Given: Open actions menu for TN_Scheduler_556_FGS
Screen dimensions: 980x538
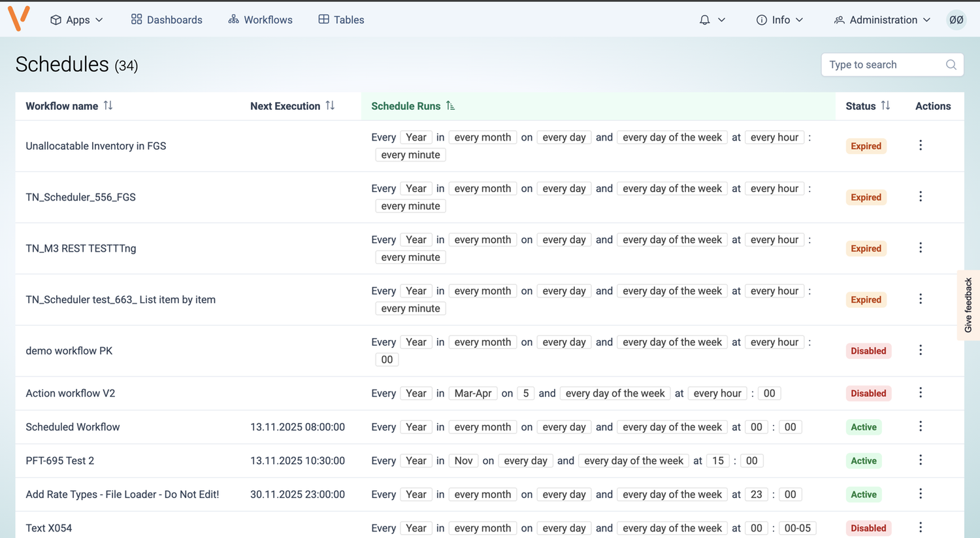Looking at the screenshot, I should (921, 196).
